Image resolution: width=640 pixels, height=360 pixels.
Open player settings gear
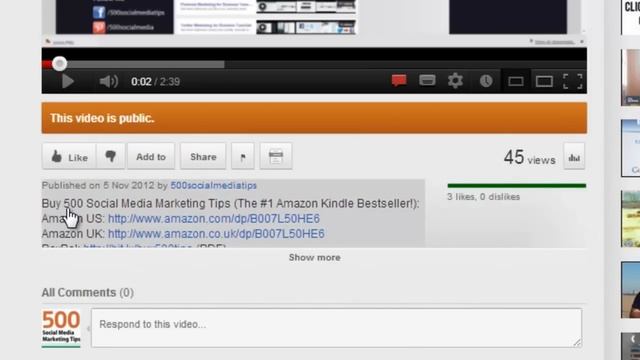(455, 81)
